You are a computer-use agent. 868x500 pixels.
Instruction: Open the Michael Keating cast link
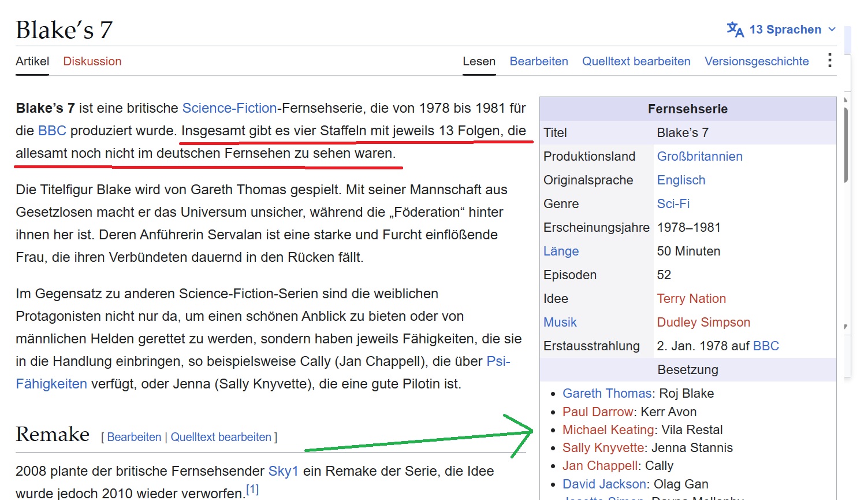[608, 429]
